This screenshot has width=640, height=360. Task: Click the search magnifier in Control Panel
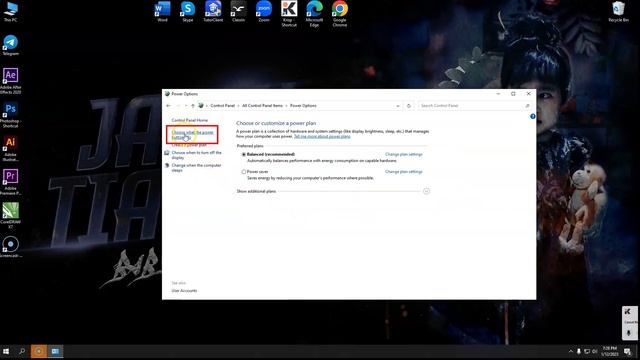point(527,106)
